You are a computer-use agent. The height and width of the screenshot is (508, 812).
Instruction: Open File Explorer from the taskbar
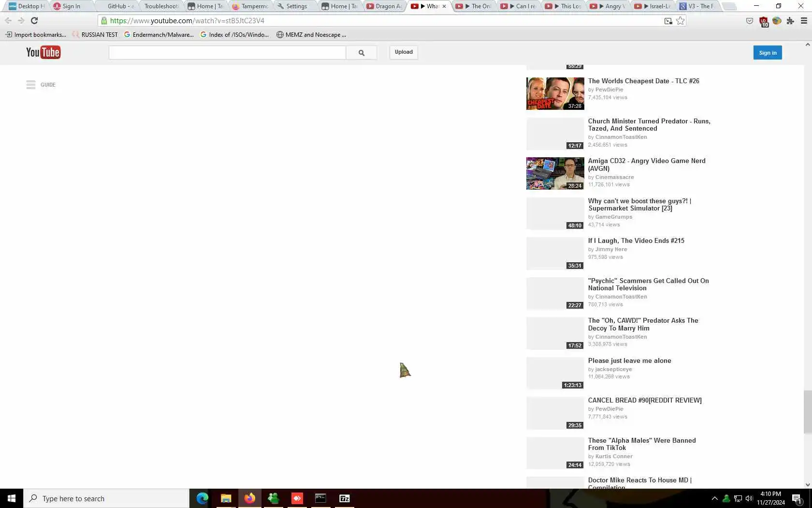[x=226, y=498]
